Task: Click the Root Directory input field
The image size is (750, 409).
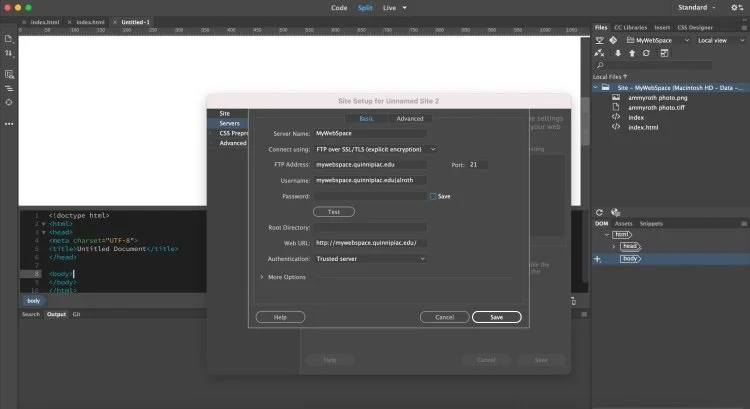Action: coord(370,228)
